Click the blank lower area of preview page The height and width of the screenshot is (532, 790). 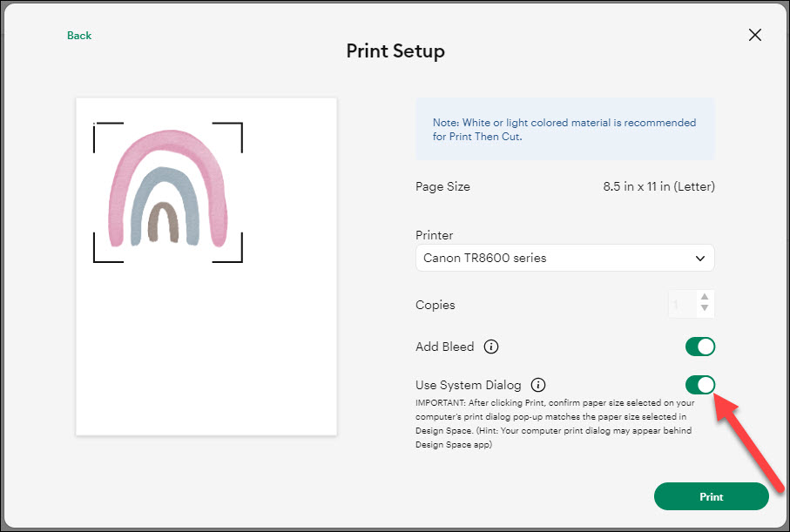[x=206, y=348]
